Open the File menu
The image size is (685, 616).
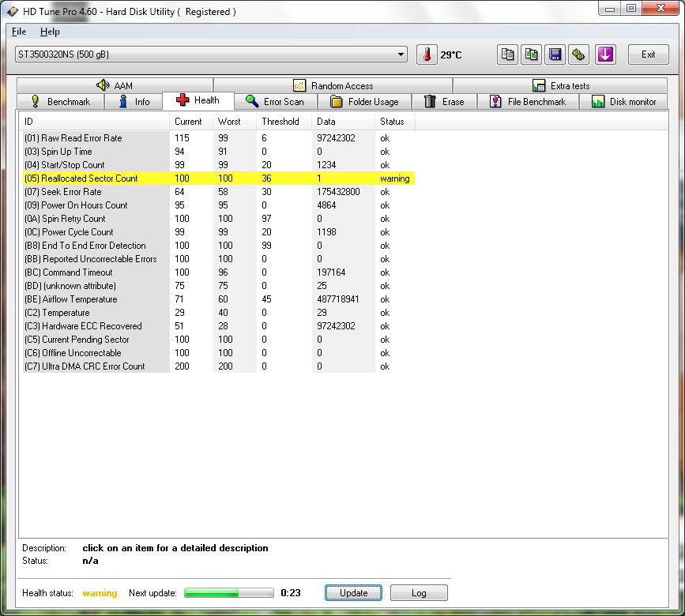(x=19, y=32)
